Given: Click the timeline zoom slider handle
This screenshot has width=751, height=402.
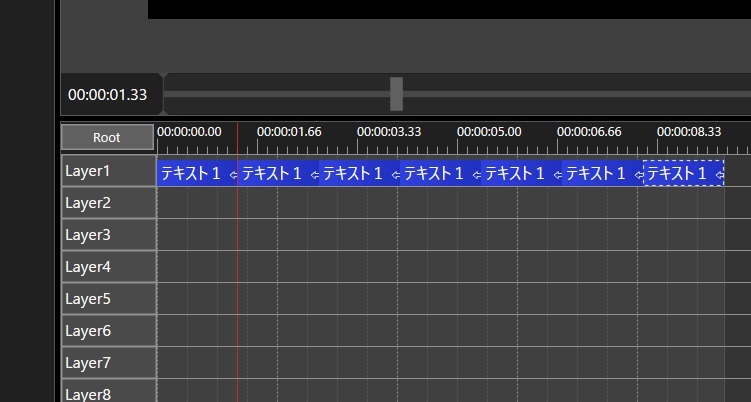Looking at the screenshot, I should [x=396, y=94].
